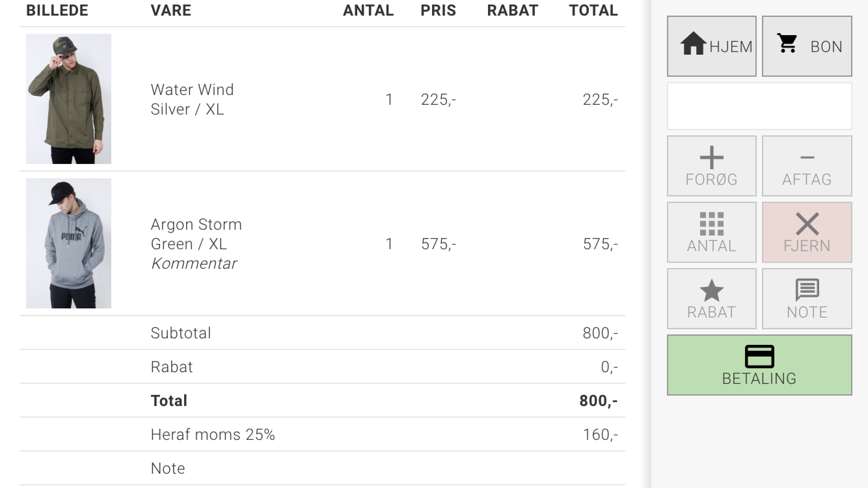Select the Water Wind Silver / XL row
This screenshot has width=868, height=488.
click(x=322, y=99)
